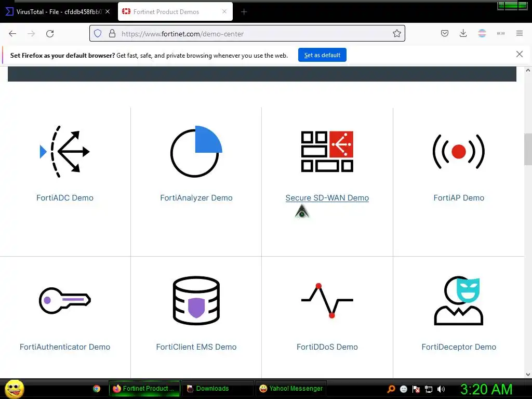Reload the current page

click(x=50, y=34)
